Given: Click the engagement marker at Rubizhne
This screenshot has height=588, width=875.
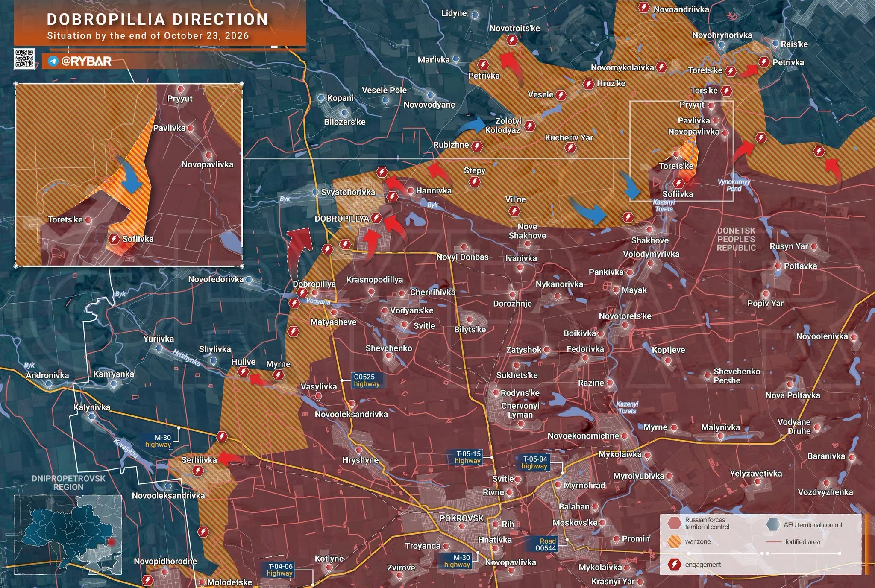Looking at the screenshot, I should tap(477, 146).
